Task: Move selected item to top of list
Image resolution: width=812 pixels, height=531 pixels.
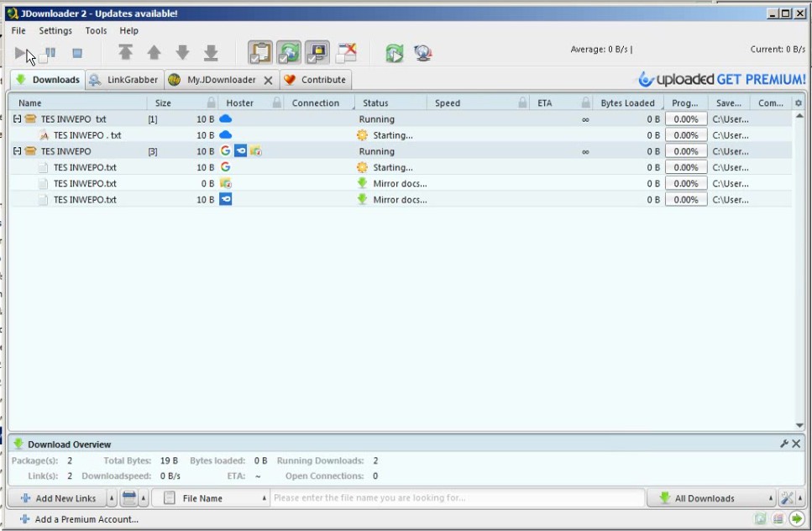Action: point(125,53)
